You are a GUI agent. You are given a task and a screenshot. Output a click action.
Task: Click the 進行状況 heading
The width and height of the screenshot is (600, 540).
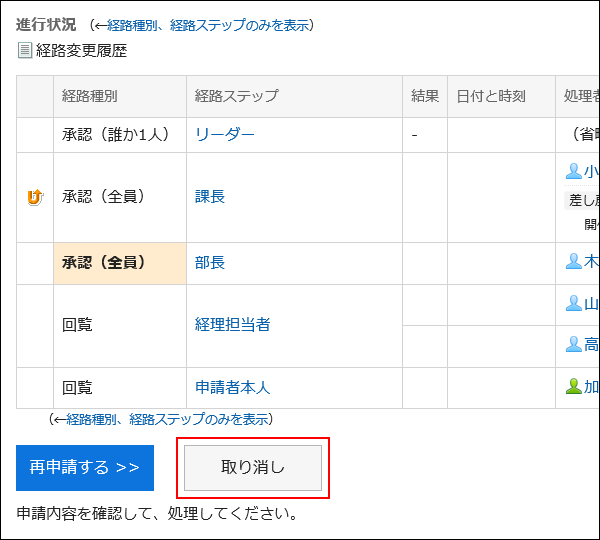click(x=46, y=25)
